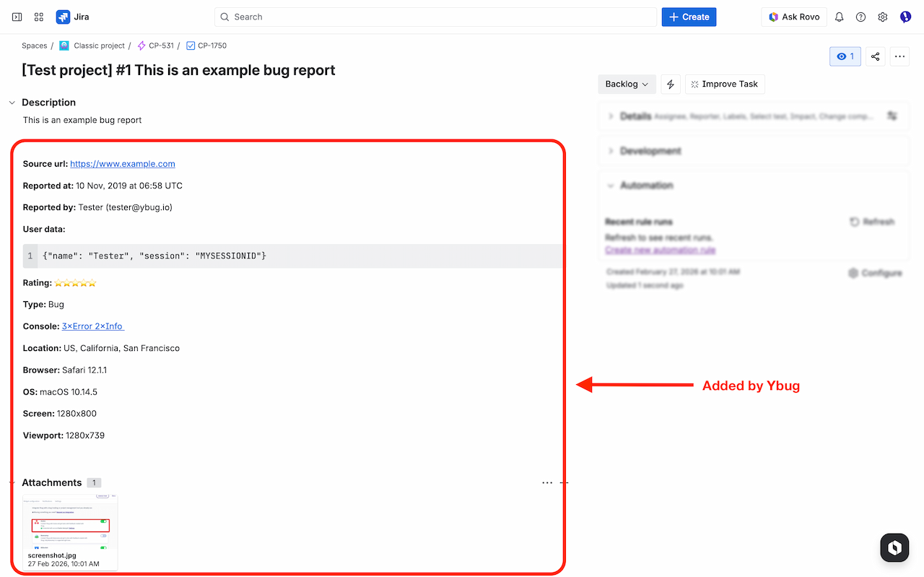924x577 pixels.
Task: Open Ask Rovo from the top bar
Action: tap(794, 16)
